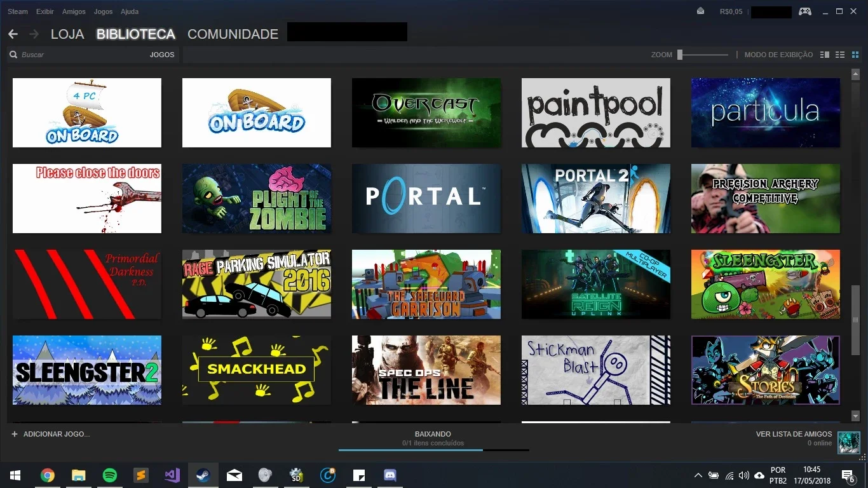
Task: Select the particula game tile
Action: (x=766, y=112)
